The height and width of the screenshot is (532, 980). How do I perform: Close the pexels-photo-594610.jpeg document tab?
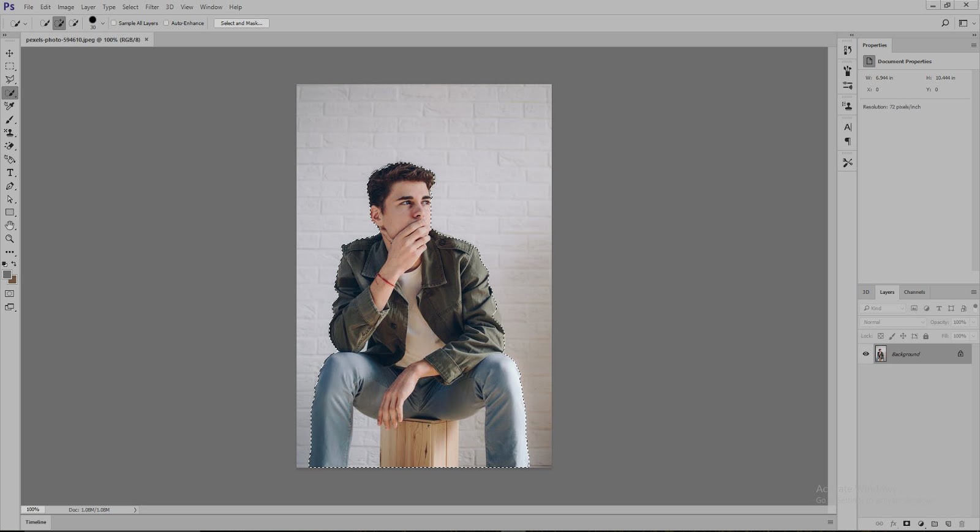tap(146, 39)
